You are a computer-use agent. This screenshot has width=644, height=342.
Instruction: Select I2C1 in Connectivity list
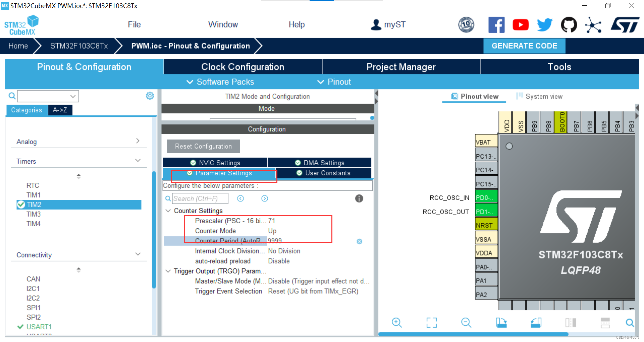(x=33, y=288)
